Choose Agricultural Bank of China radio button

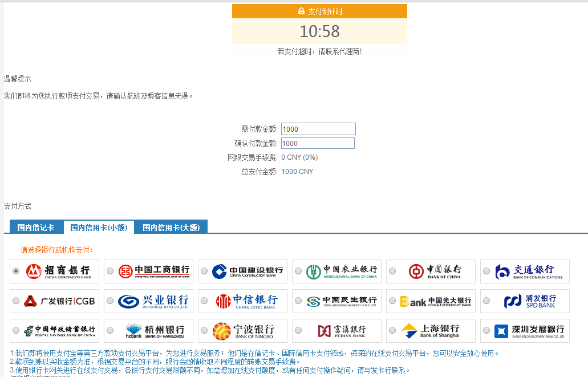click(x=298, y=271)
